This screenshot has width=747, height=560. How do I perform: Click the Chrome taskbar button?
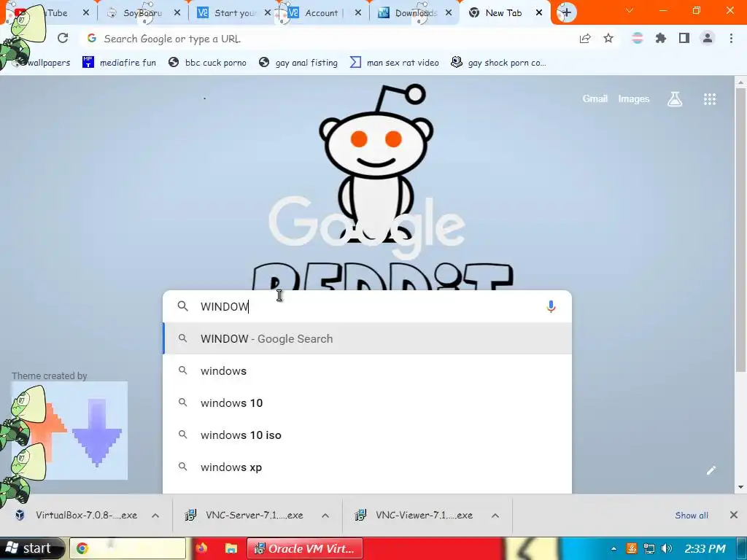tap(128, 548)
